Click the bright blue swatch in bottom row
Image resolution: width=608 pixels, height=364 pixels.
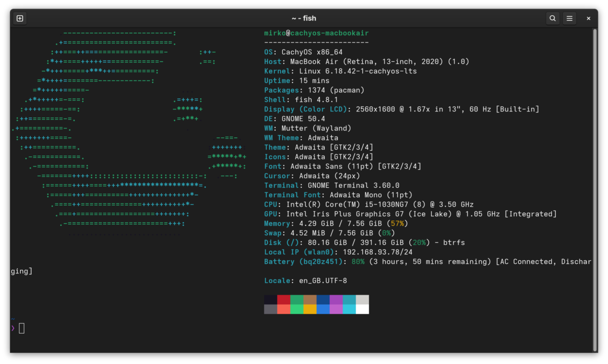click(x=323, y=309)
